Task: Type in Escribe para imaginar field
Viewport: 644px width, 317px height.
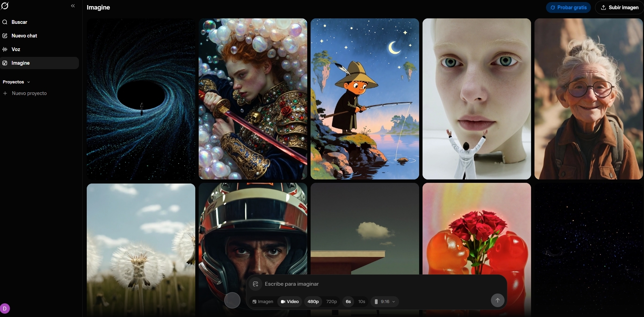Action: tap(374, 284)
